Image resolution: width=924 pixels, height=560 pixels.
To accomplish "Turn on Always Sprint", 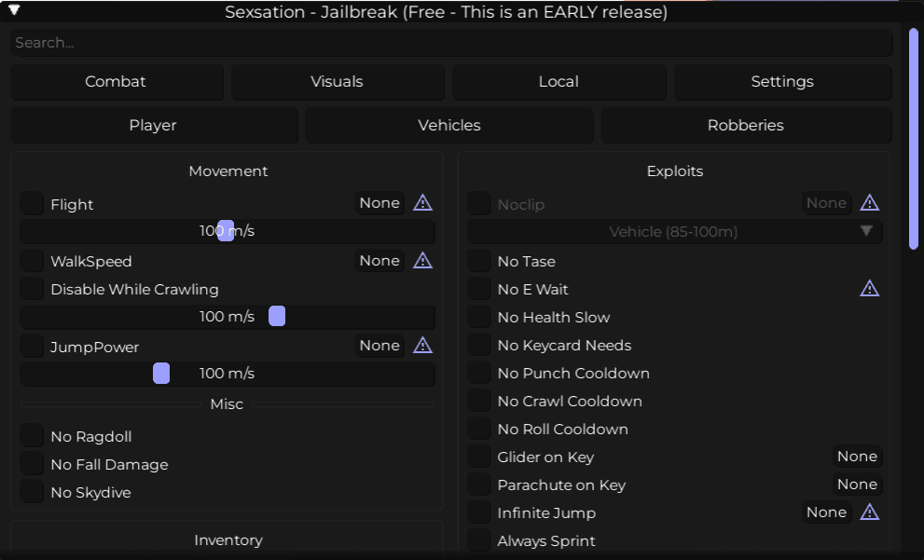I will 479,540.
